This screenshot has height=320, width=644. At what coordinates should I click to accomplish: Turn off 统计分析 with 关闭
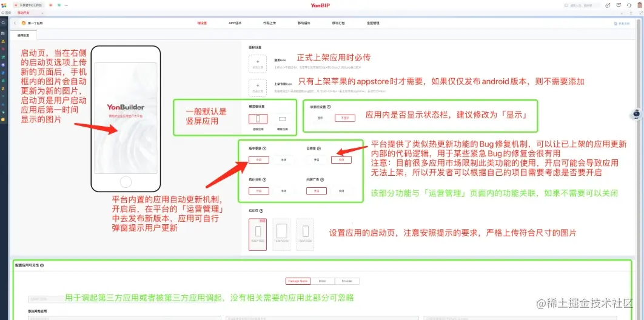point(284,191)
